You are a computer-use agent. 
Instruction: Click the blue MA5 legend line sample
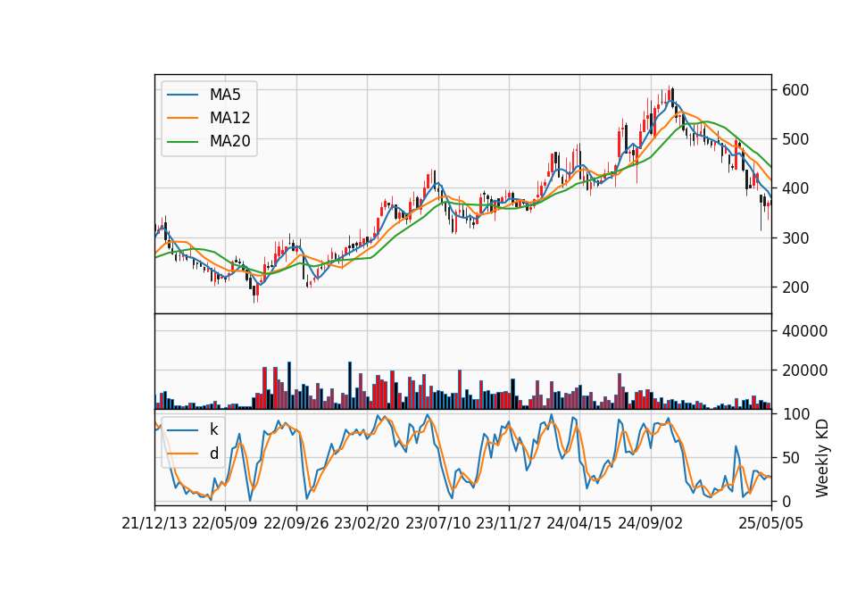coord(182,96)
